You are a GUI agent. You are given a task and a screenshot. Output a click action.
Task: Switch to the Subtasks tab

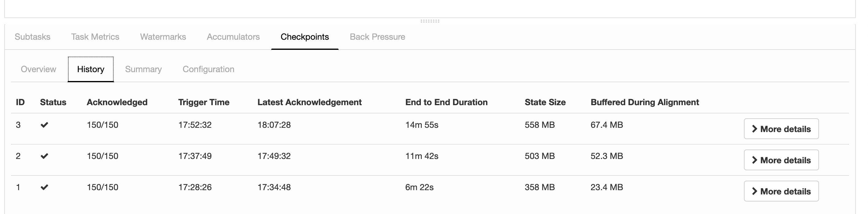(x=32, y=37)
